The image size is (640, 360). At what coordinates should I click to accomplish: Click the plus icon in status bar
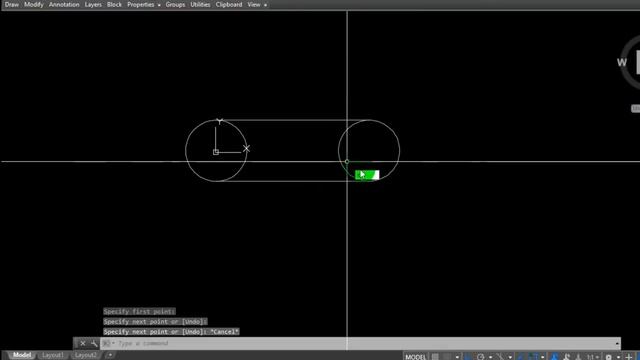coord(629,357)
